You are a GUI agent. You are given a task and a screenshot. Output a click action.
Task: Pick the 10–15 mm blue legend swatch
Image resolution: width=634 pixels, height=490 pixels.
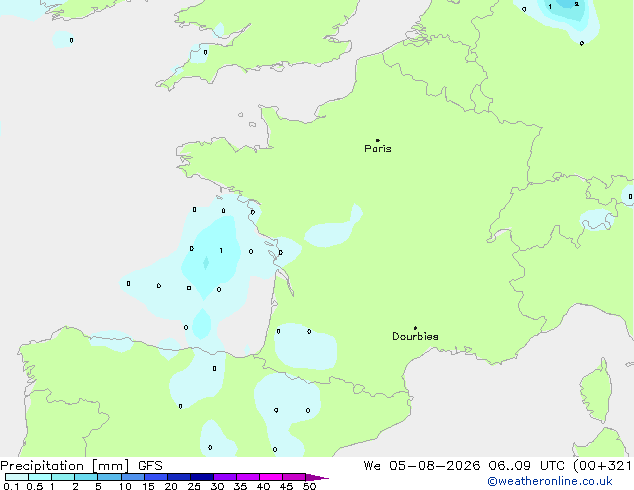tap(132, 477)
